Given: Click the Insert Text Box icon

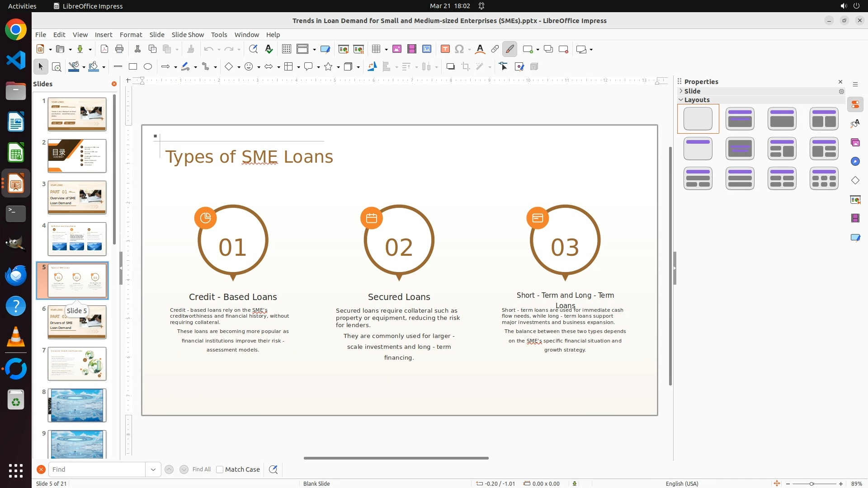Looking at the screenshot, I should 445,49.
